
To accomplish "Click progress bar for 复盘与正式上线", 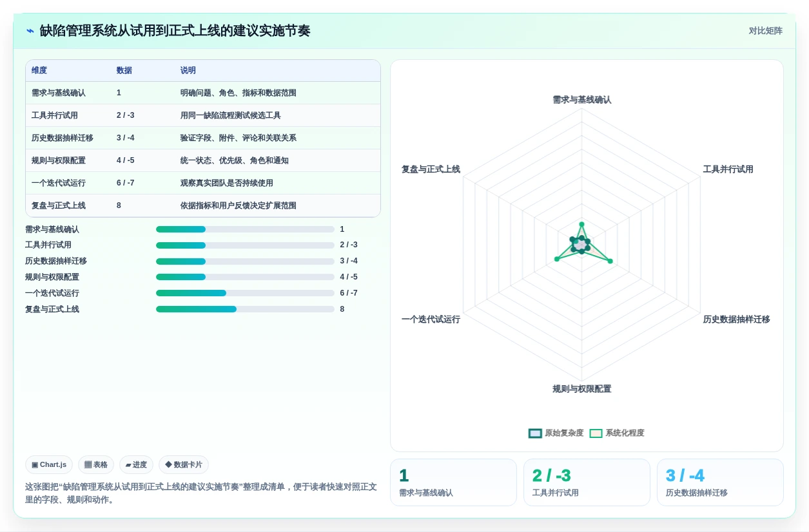I will [x=245, y=309].
